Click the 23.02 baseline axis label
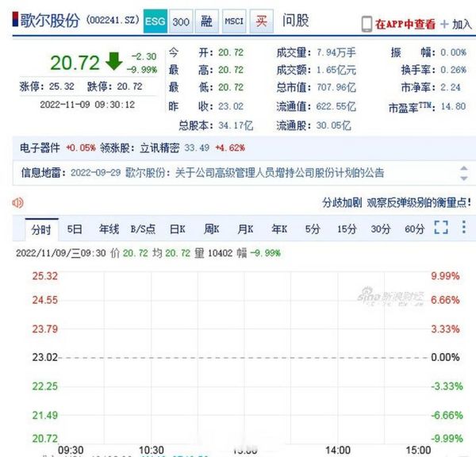The width and height of the screenshot is (476, 457). [45, 357]
